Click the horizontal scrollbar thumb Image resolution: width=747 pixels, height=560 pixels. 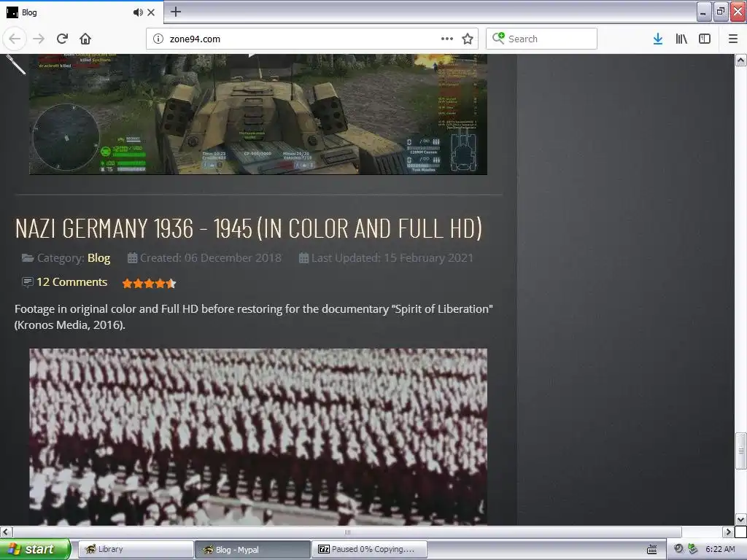347,532
